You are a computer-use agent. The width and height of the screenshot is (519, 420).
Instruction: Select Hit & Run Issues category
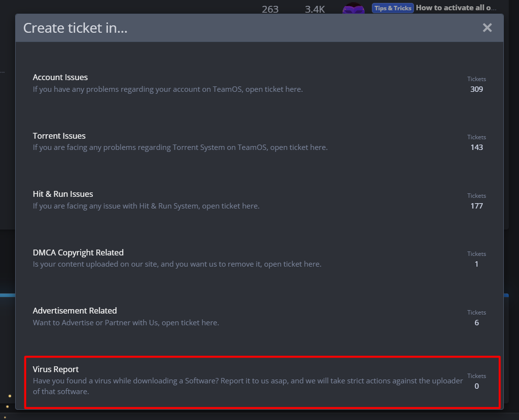pos(63,194)
